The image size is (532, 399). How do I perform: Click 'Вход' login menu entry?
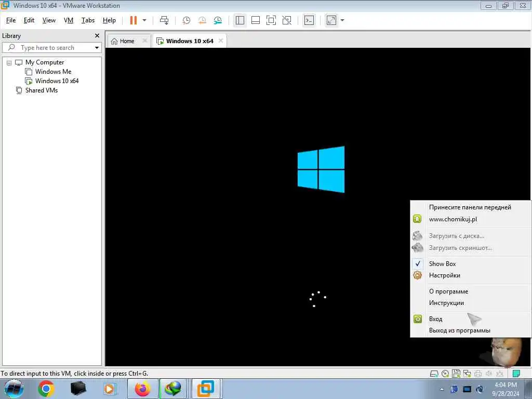point(471,319)
